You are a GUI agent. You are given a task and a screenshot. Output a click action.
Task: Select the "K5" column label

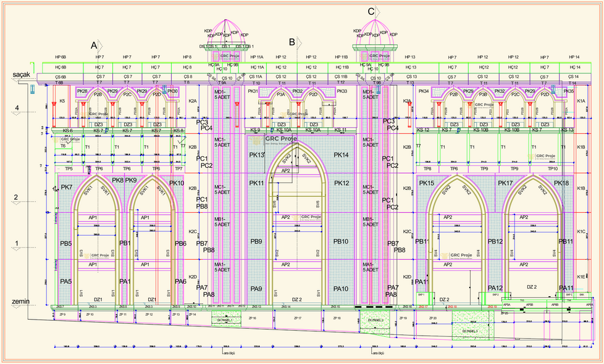62,101
